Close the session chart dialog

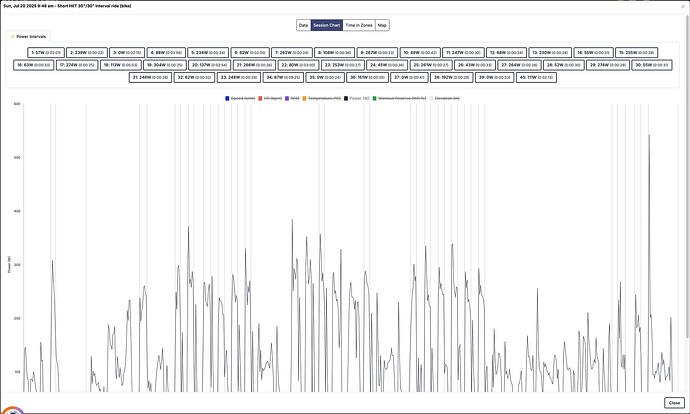pos(673,402)
